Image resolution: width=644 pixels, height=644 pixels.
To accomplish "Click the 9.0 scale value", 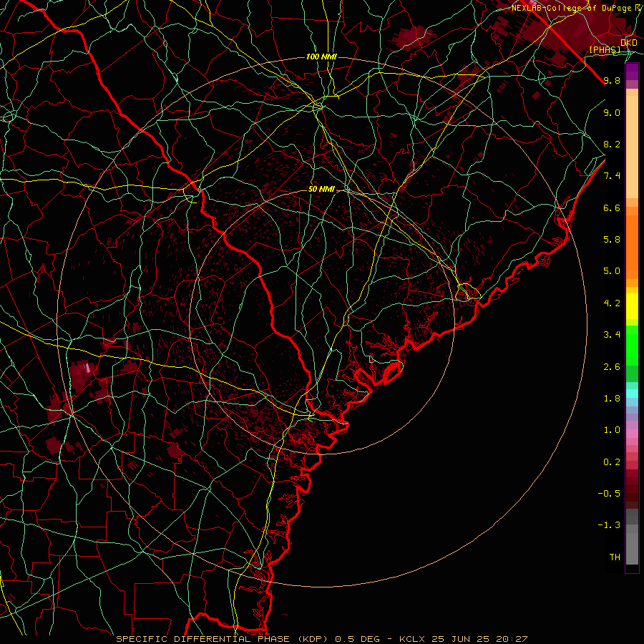I will pyautogui.click(x=612, y=112).
